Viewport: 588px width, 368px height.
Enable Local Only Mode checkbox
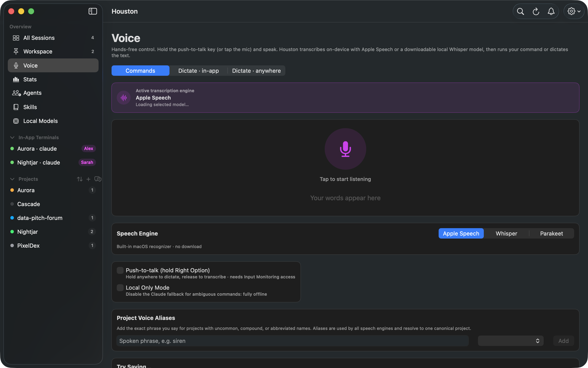(120, 288)
